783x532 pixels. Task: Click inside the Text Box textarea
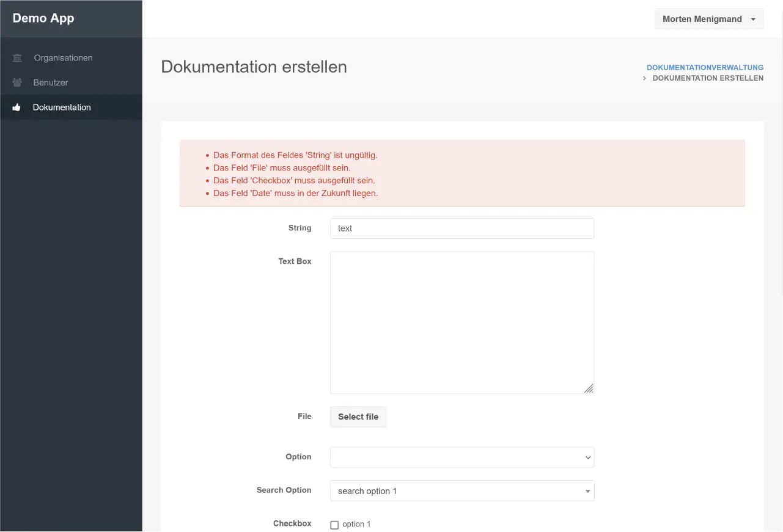click(461, 322)
